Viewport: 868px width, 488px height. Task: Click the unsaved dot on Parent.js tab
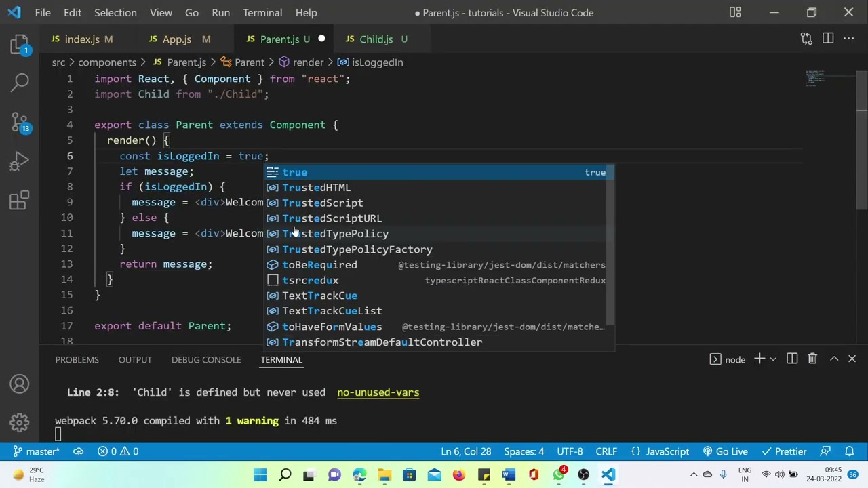[x=321, y=39]
